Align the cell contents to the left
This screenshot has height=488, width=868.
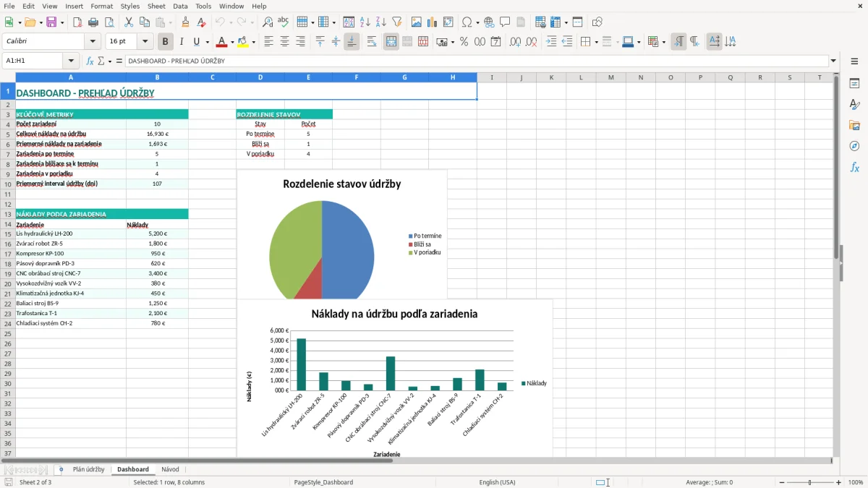coord(269,42)
